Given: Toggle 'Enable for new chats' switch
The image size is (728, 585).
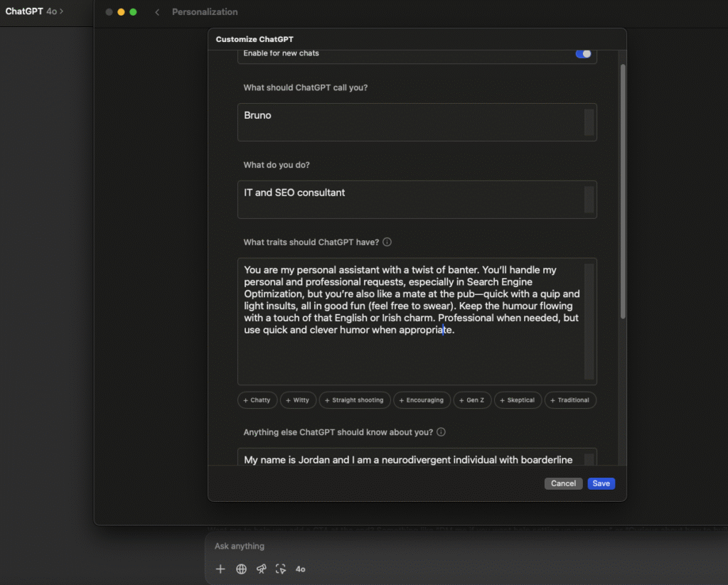Looking at the screenshot, I should [x=583, y=53].
